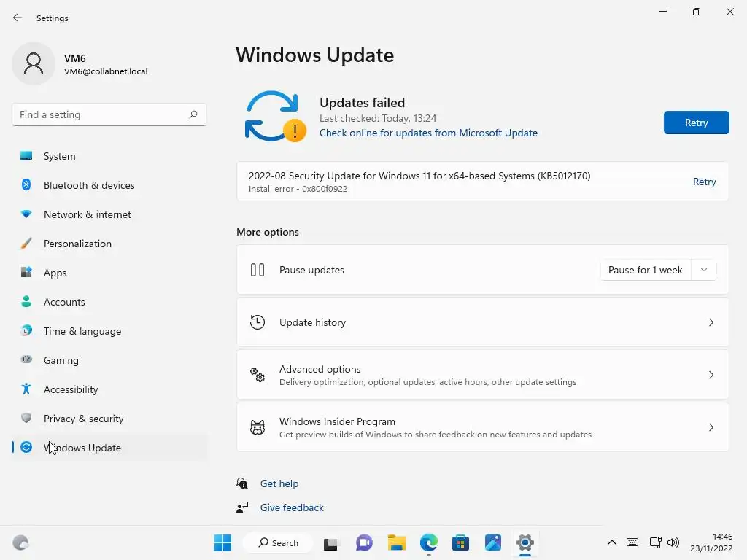Click the paintbrush Personalization icon
Viewport: 747px width, 560px height.
(x=26, y=244)
